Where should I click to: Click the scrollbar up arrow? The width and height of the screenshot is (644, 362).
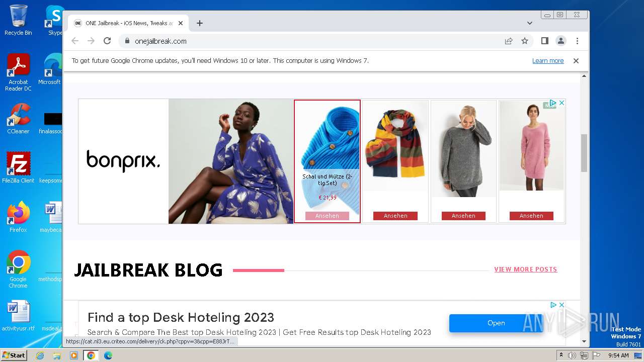[584, 76]
